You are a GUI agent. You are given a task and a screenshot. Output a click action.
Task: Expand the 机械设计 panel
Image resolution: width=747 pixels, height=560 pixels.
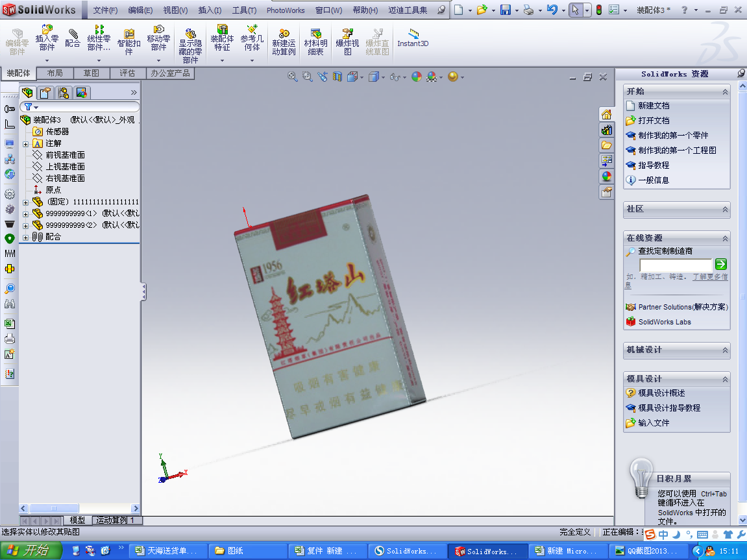click(725, 350)
